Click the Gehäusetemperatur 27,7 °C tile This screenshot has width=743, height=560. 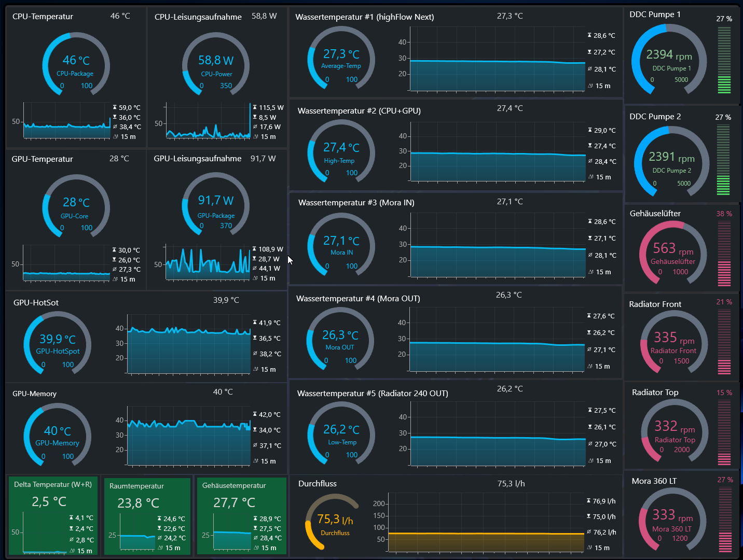242,516
